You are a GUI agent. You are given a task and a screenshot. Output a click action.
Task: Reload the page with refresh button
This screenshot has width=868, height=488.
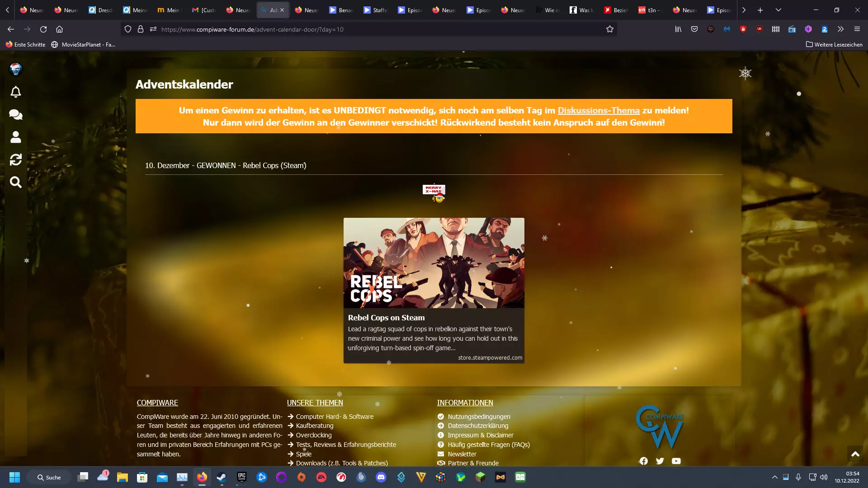pyautogui.click(x=43, y=29)
